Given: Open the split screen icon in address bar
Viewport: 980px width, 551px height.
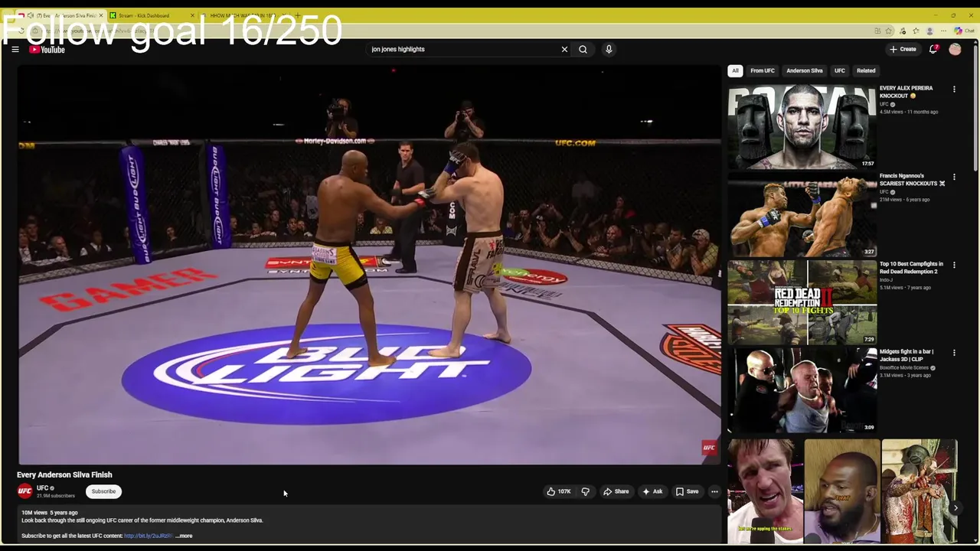Looking at the screenshot, I should click(877, 31).
